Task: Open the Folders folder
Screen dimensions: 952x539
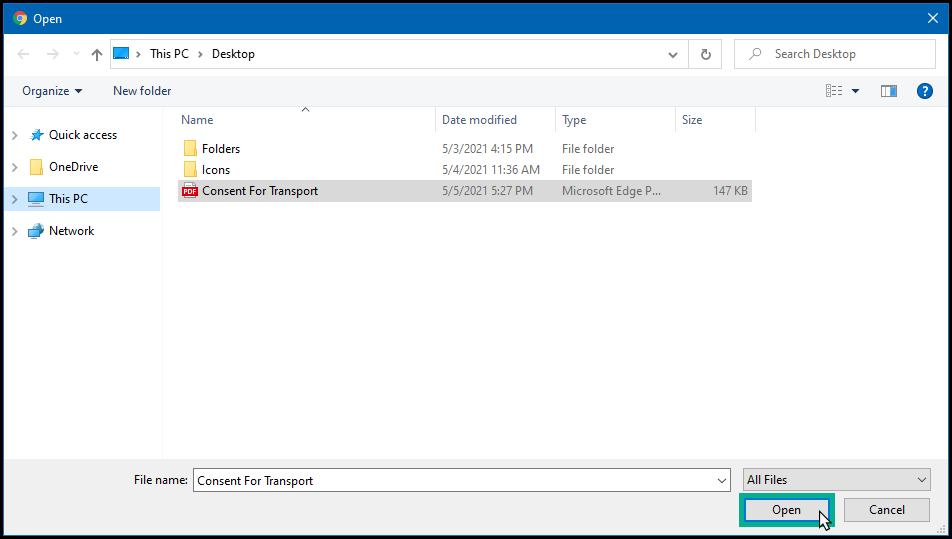Action: pyautogui.click(x=220, y=149)
